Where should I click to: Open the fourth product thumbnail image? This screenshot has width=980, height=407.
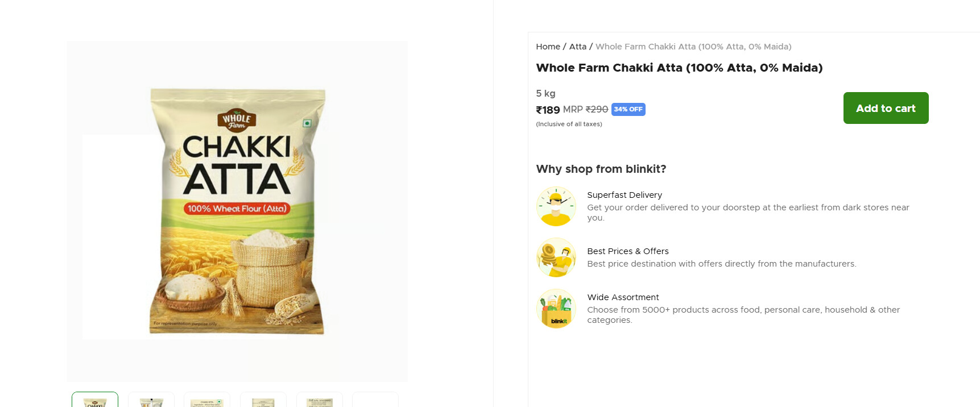click(x=263, y=400)
